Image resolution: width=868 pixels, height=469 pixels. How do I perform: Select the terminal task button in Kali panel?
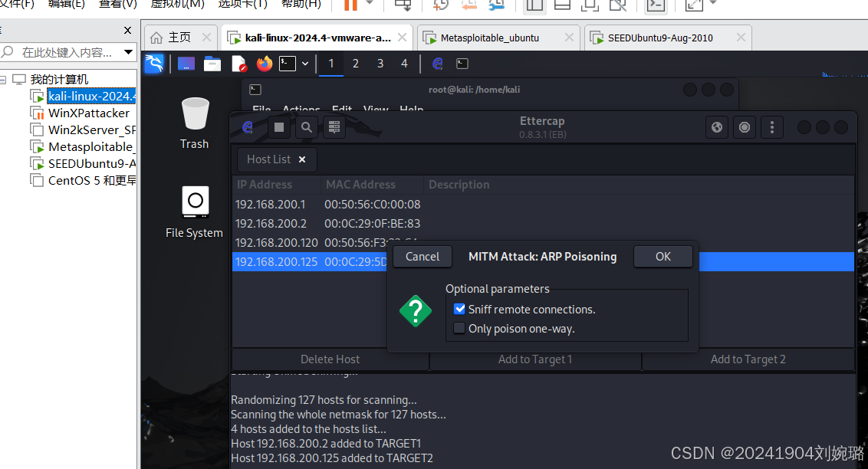[x=462, y=64]
